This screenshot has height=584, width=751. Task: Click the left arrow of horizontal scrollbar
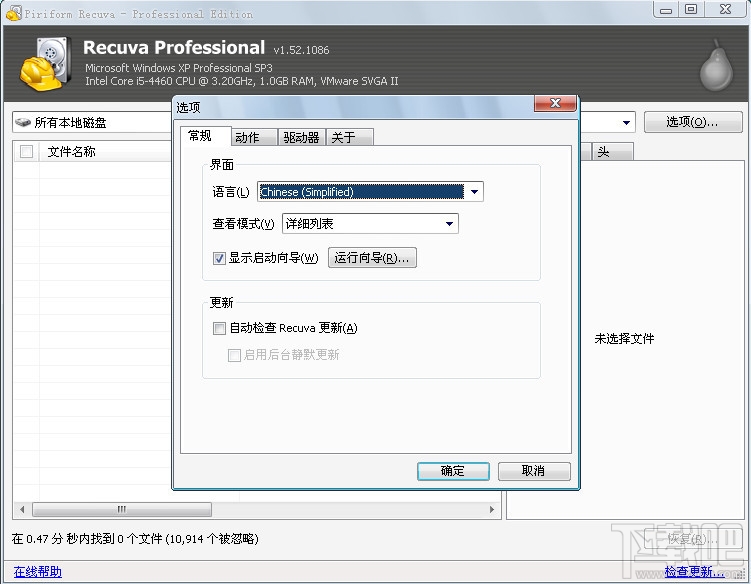click(22, 509)
